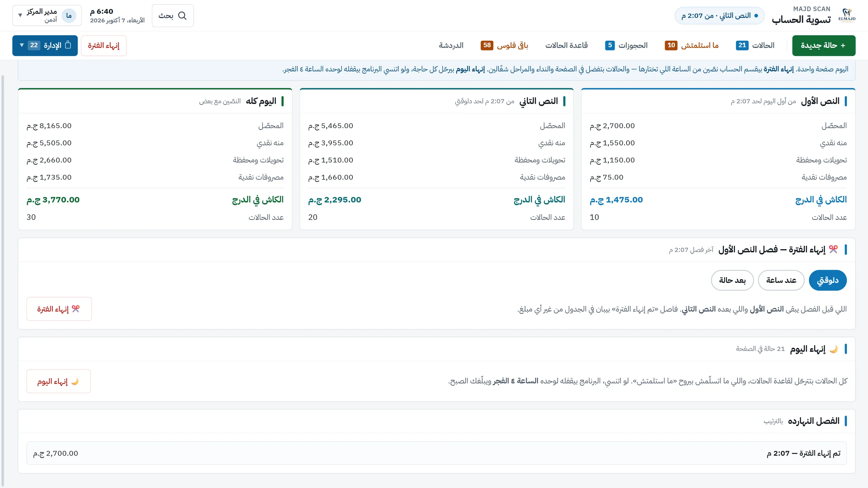868x488 pixels.
Task: Click the ELMAJD logo icon
Action: click(x=847, y=15)
